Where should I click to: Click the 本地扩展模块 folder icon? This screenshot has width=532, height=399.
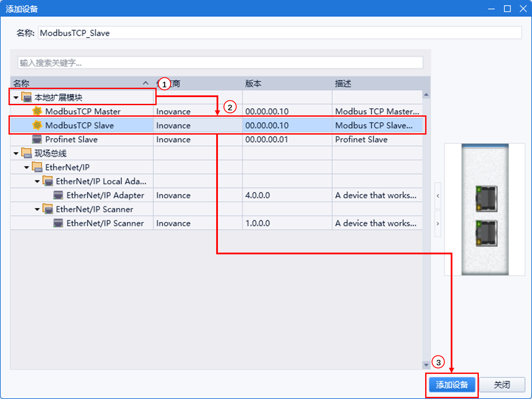(x=27, y=98)
